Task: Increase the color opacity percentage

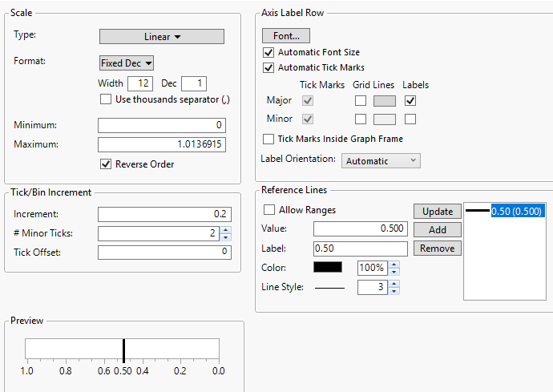Action: (394, 264)
